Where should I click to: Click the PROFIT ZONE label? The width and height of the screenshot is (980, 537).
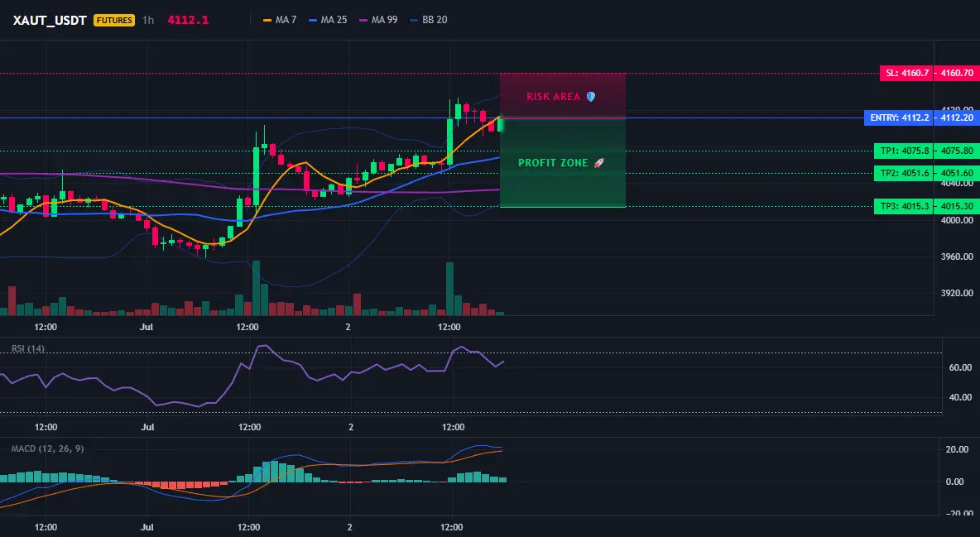(x=553, y=163)
